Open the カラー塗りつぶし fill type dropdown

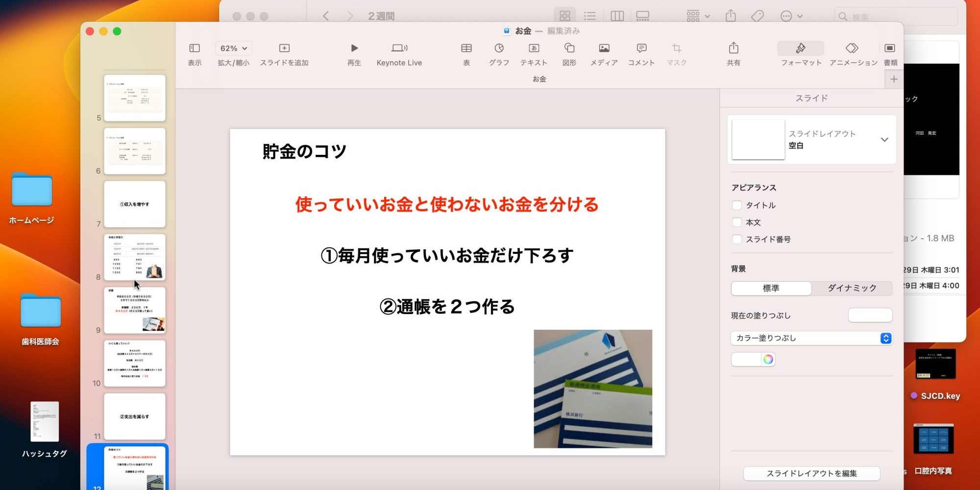pyautogui.click(x=811, y=338)
